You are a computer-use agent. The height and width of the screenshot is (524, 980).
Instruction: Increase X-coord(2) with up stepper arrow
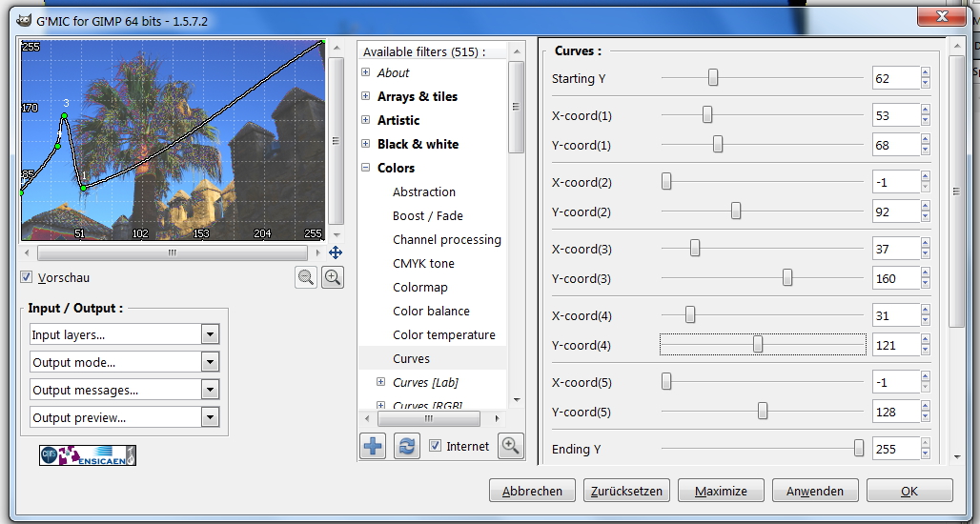pyautogui.click(x=925, y=177)
